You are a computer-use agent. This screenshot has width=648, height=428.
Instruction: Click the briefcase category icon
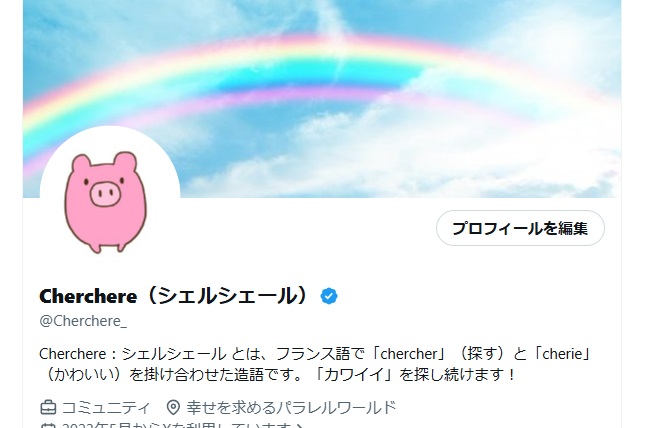click(x=48, y=408)
